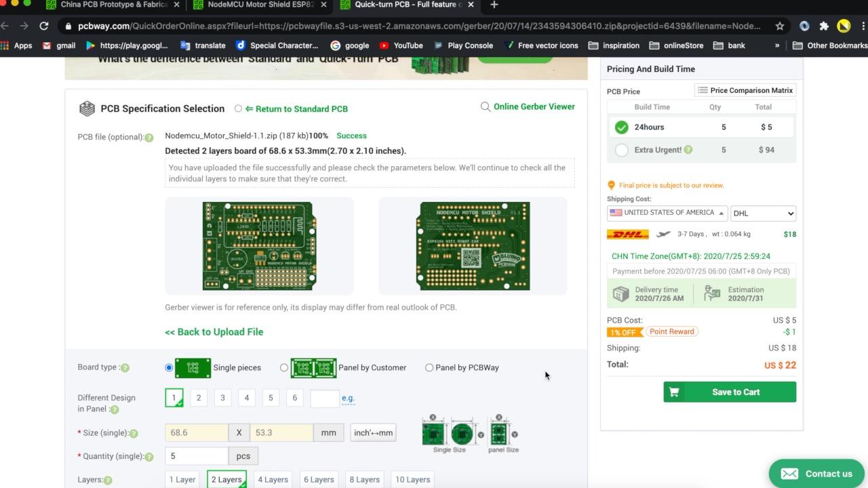Open the Free vector icons bookmark
Screen dimensions: 868x488
[541, 45]
